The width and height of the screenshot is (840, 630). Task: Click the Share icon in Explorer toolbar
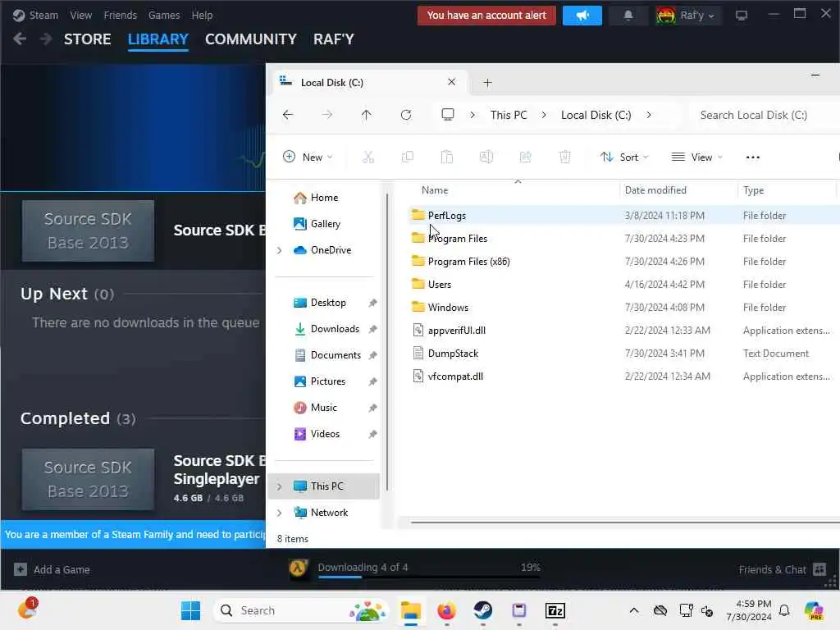(526, 157)
